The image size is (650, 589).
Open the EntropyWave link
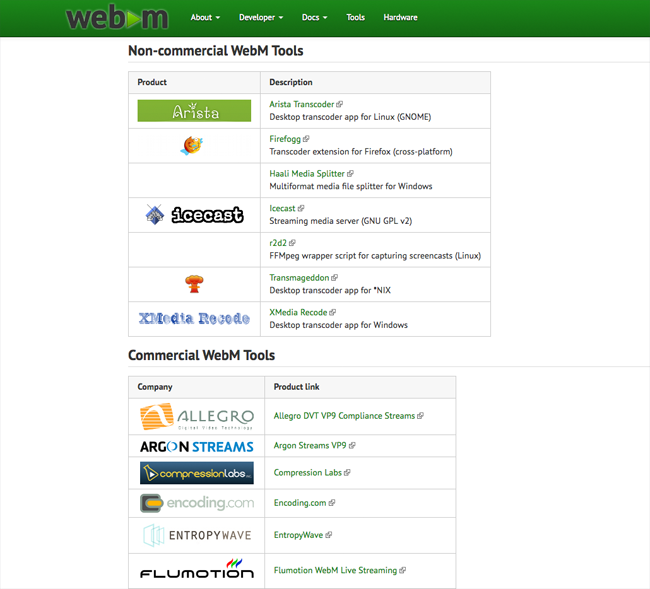click(298, 535)
